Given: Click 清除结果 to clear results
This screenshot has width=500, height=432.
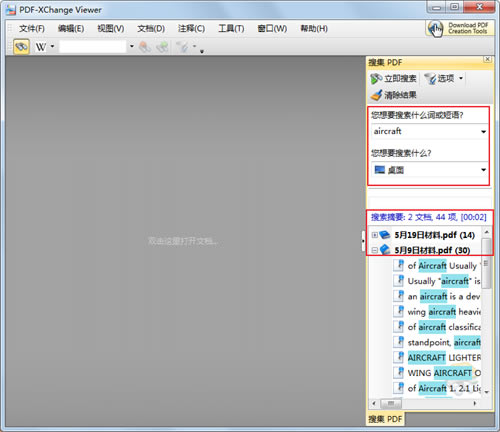Looking at the screenshot, I should 393,95.
